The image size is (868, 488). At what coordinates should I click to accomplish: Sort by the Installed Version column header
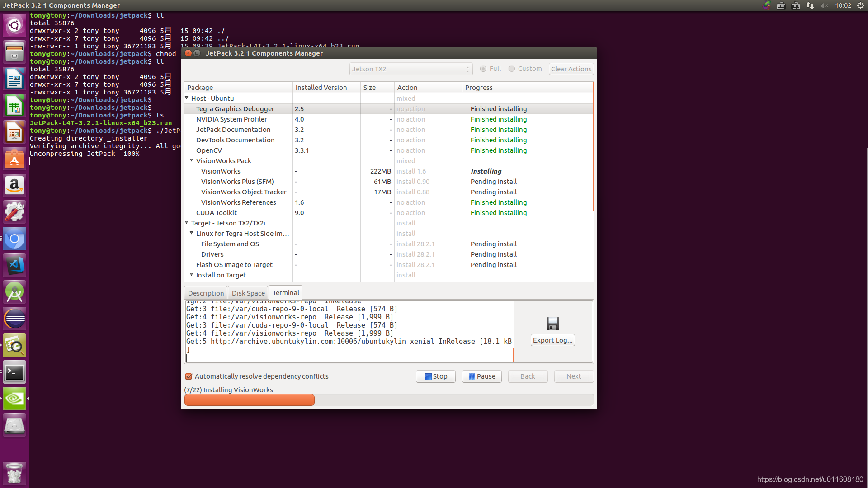click(x=326, y=87)
